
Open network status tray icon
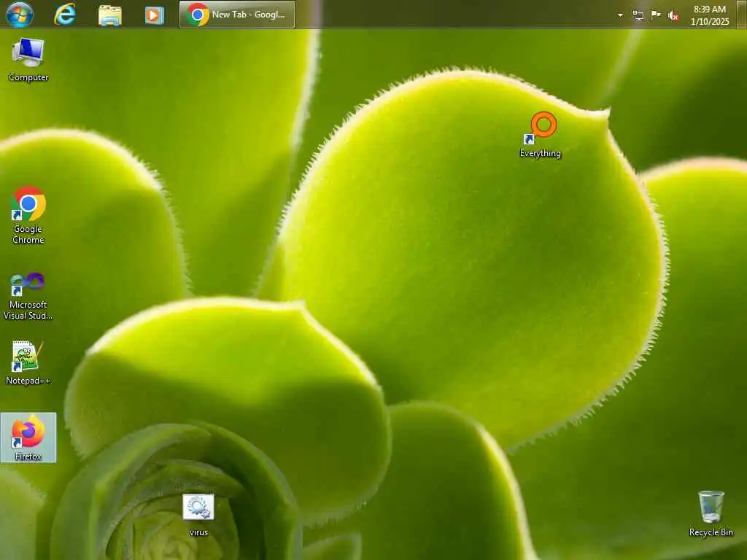tap(638, 15)
